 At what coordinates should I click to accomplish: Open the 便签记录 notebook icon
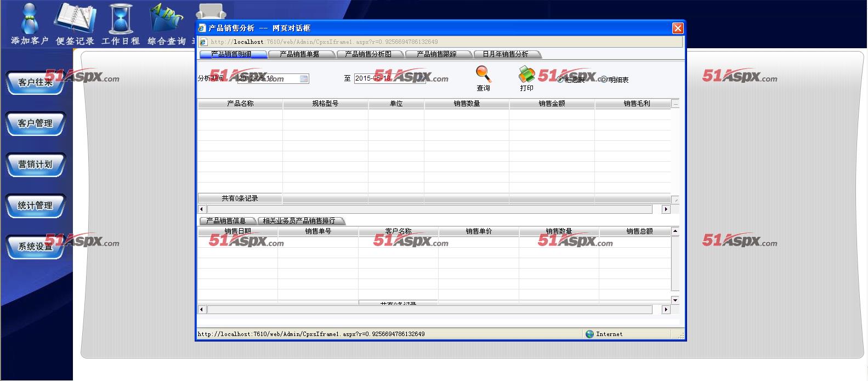point(75,18)
